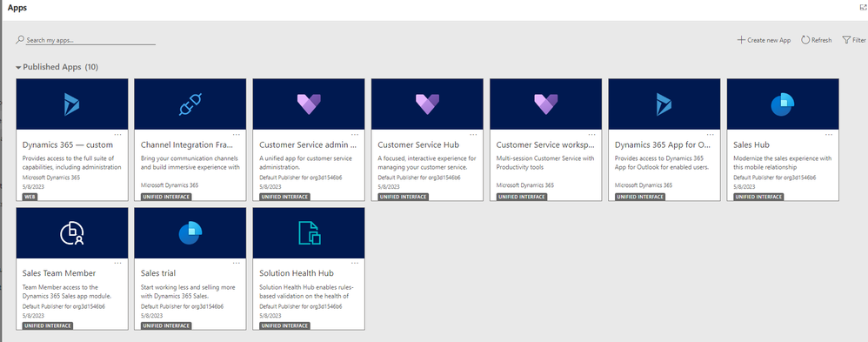Click the Customer Service Hub heart icon

click(427, 104)
